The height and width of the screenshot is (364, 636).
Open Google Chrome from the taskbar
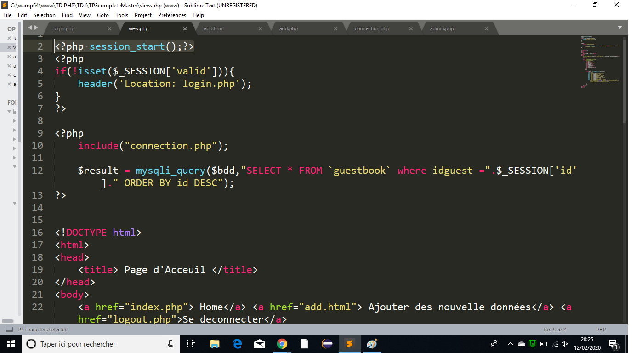pos(282,344)
